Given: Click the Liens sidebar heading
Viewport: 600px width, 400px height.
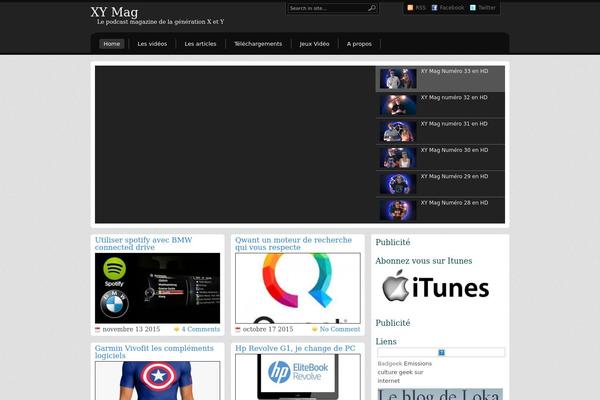Looking at the screenshot, I should tap(386, 341).
